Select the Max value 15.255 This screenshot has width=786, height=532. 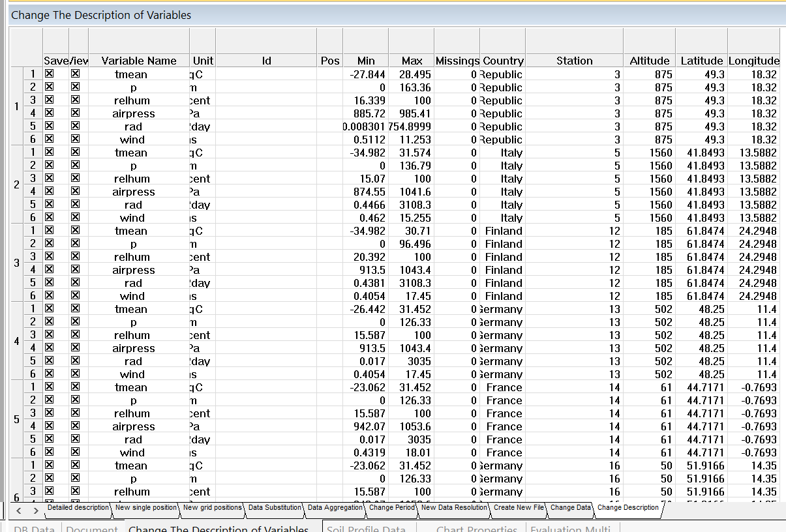coord(415,218)
